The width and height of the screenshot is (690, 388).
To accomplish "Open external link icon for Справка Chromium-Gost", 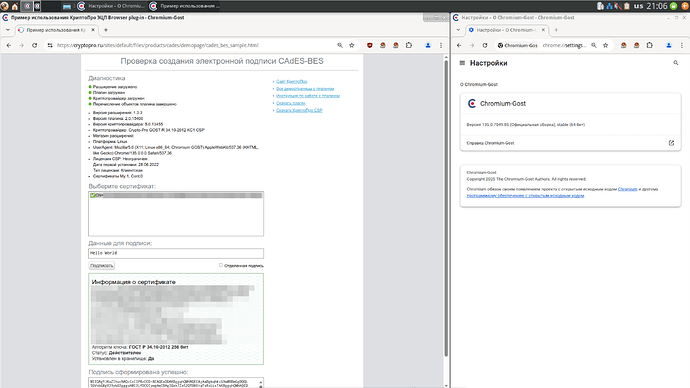I will tap(671, 143).
